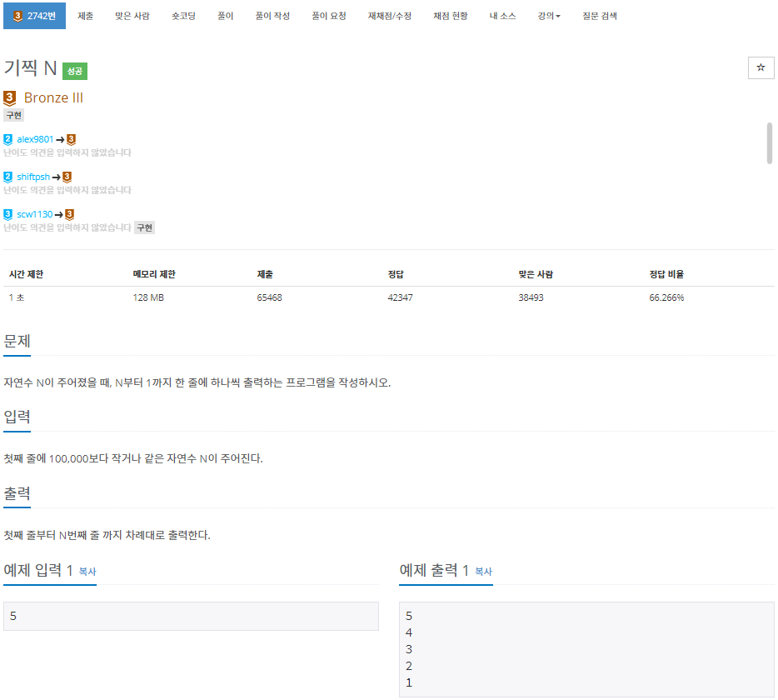Click the 1 초 time limit value

[x=17, y=297]
